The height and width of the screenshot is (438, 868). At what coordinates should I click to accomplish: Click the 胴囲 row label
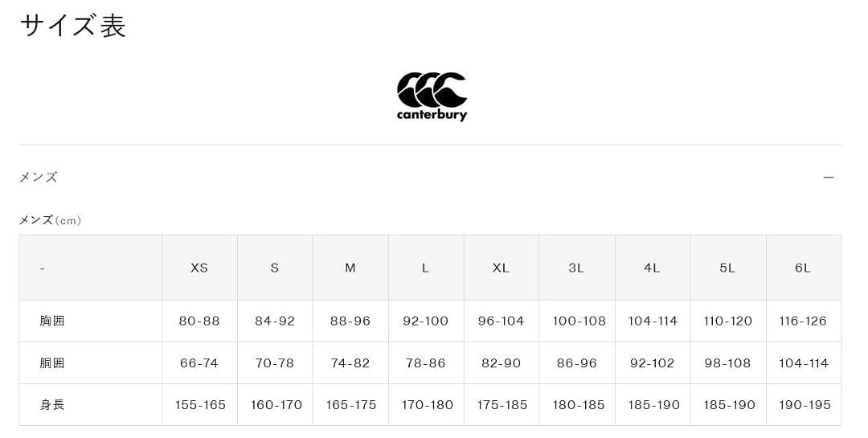pyautogui.click(x=52, y=363)
